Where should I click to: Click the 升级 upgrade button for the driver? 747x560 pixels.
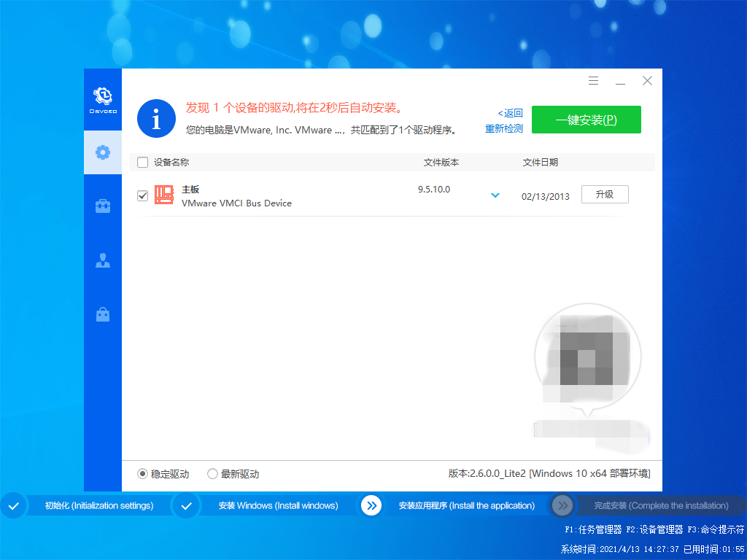click(x=605, y=194)
